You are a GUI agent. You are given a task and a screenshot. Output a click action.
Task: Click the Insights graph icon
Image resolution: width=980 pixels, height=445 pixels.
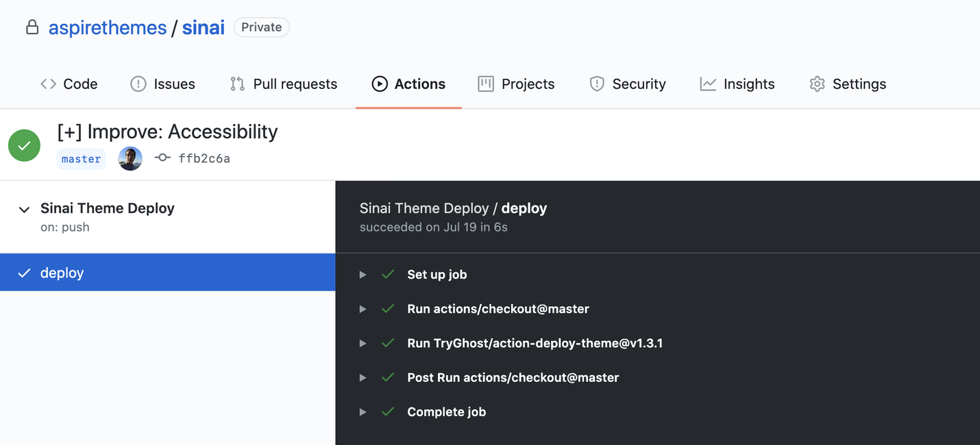pyautogui.click(x=708, y=84)
